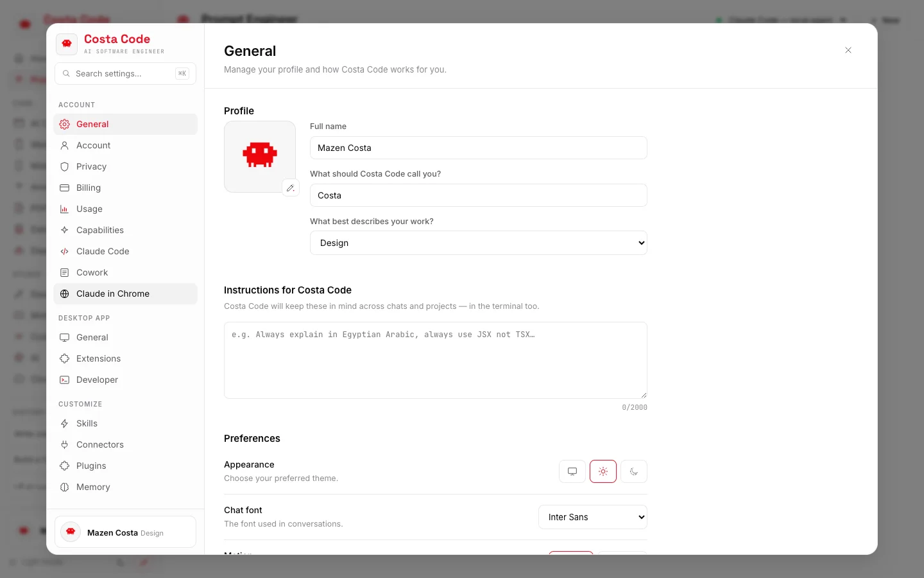The image size is (924, 578).
Task: Click the Costa Code logo icon
Action: pyautogui.click(x=67, y=44)
